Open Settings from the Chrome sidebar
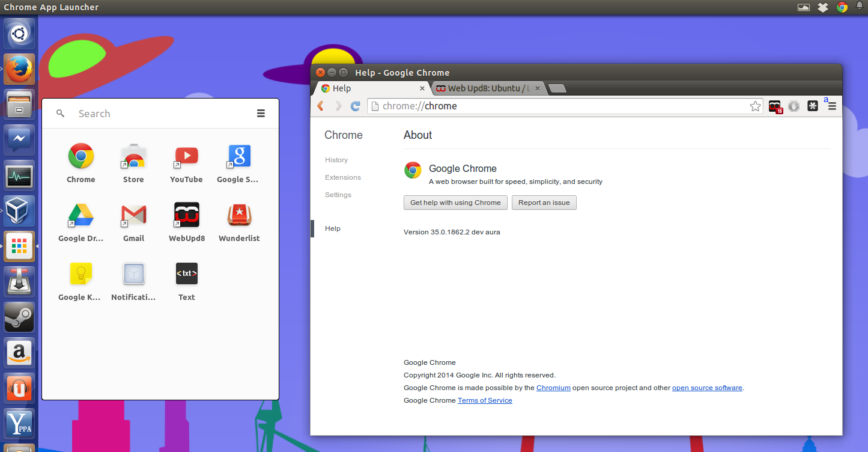This screenshot has height=452, width=868. (x=338, y=195)
